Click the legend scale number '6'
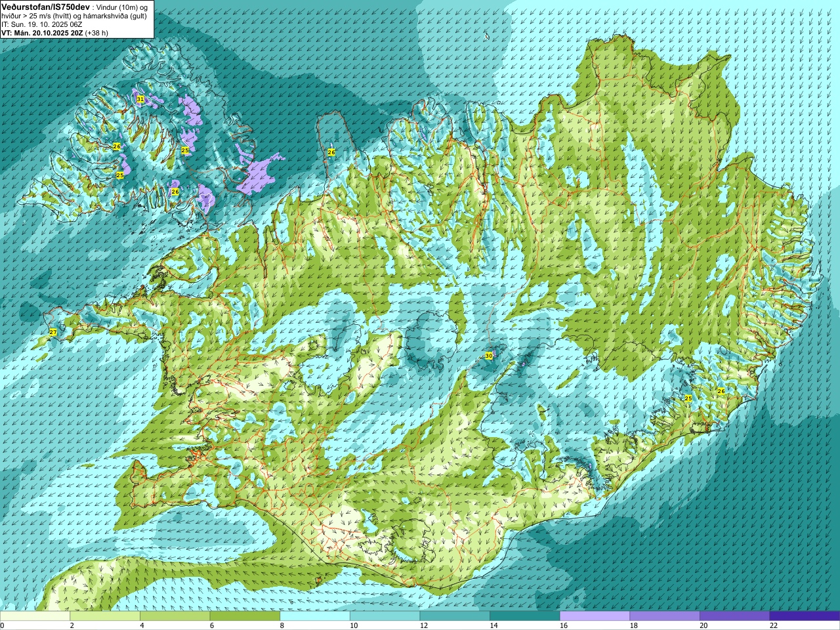This screenshot has height=630, width=840. tap(212, 625)
